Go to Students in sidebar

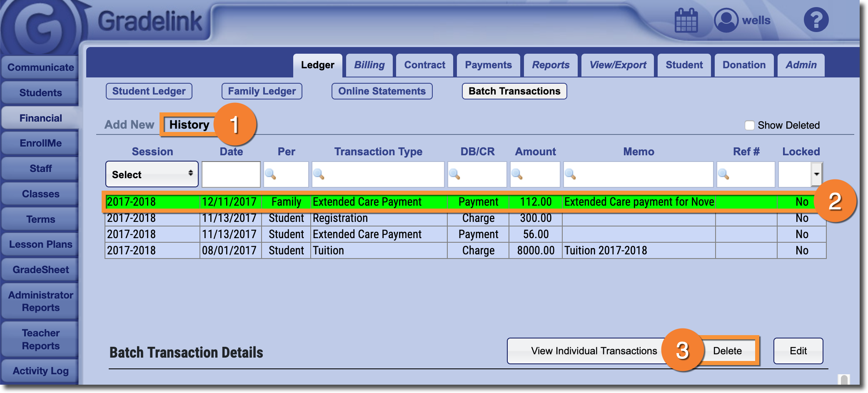tap(40, 93)
